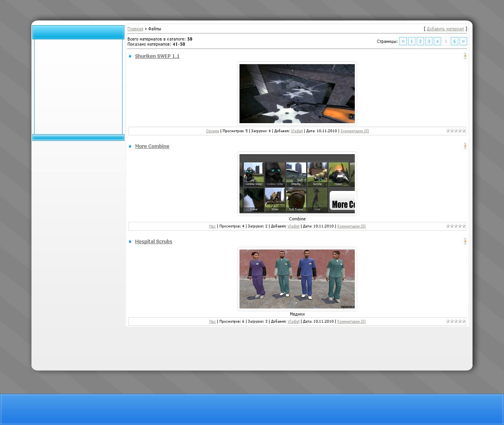Open the orange arrow icon beside Hospital Scrubs

point(465,241)
